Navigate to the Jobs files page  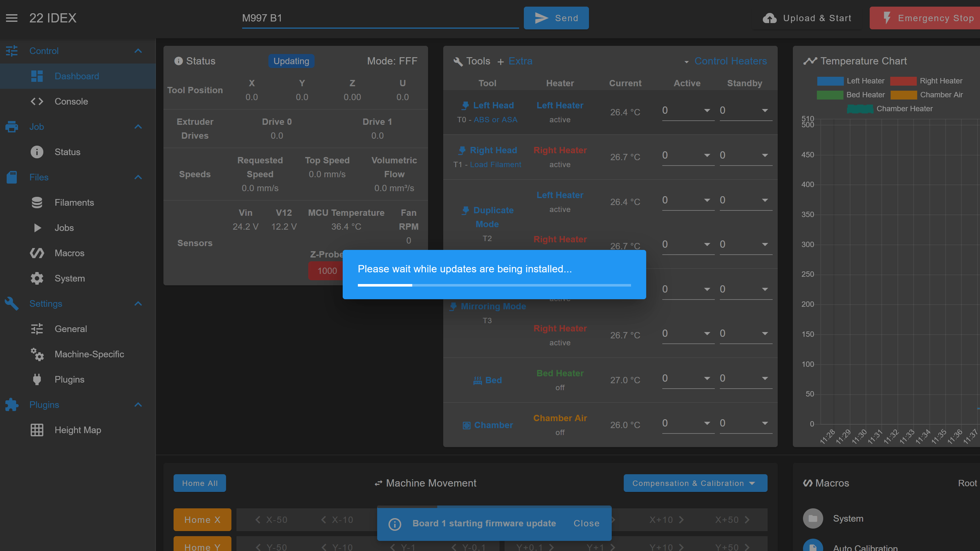[78, 228]
